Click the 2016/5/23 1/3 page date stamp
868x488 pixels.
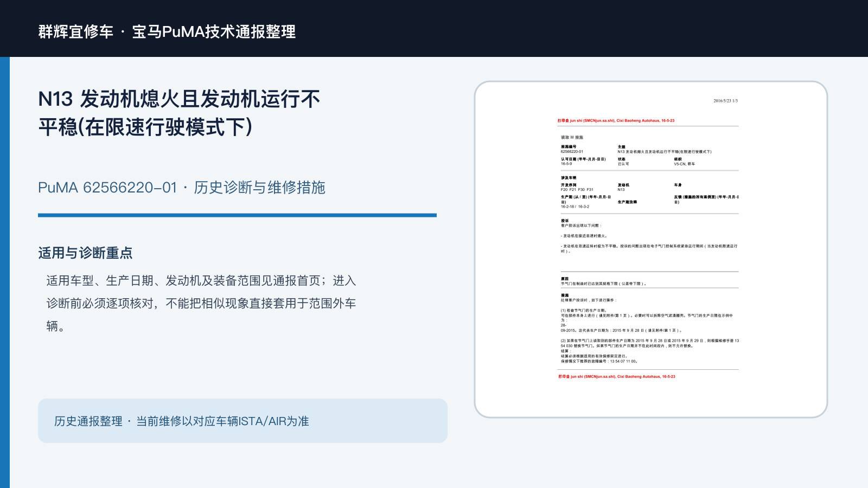click(725, 101)
